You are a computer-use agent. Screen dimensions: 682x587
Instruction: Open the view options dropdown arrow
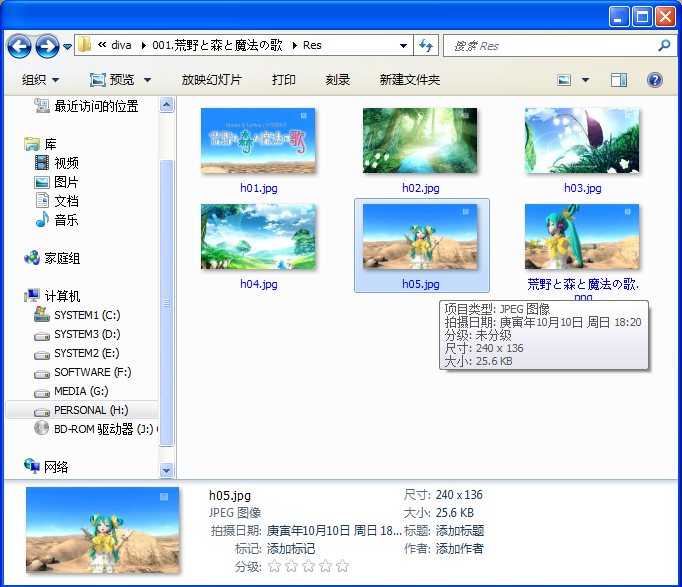coord(585,80)
